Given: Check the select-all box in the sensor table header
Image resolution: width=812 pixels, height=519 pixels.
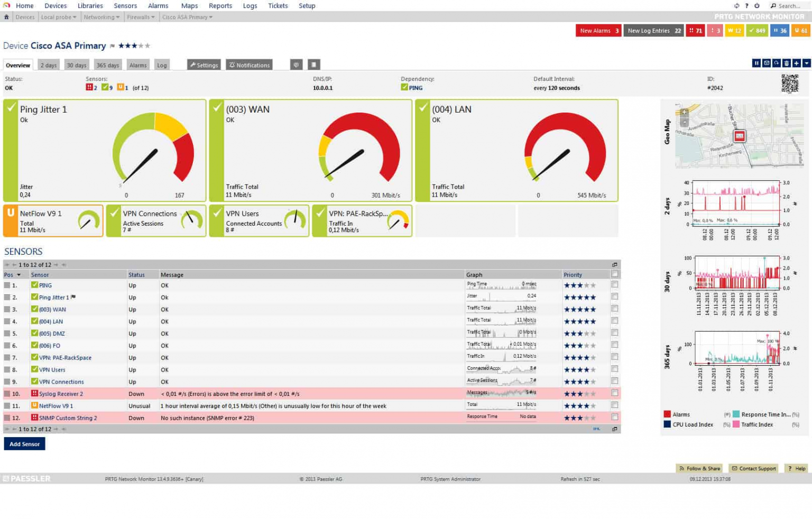Looking at the screenshot, I should pyautogui.click(x=615, y=274).
